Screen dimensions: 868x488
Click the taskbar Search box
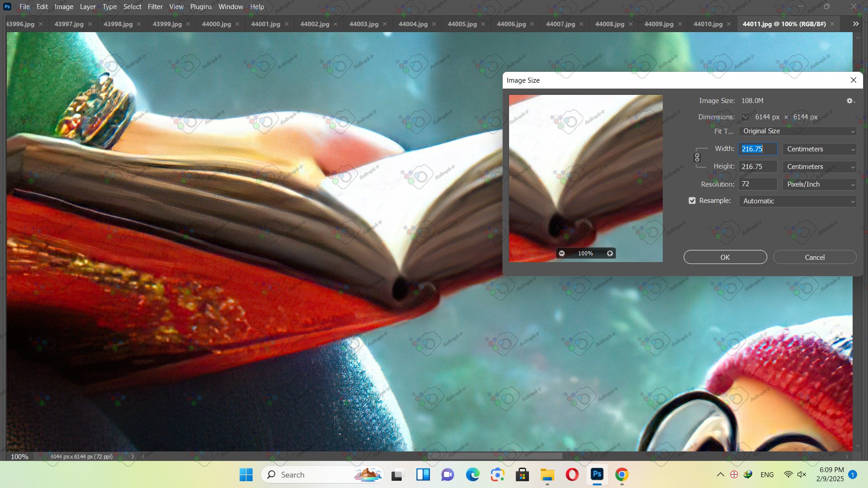point(322,475)
